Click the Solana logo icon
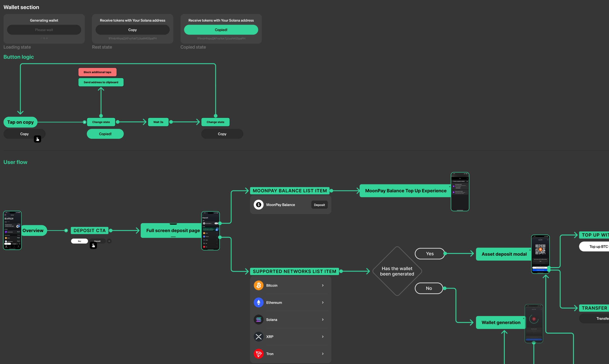This screenshot has height=364, width=609. tap(258, 319)
